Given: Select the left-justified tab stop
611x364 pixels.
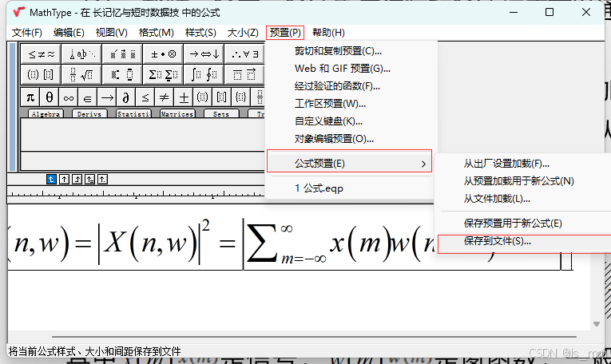Looking at the screenshot, I should pos(51,179).
